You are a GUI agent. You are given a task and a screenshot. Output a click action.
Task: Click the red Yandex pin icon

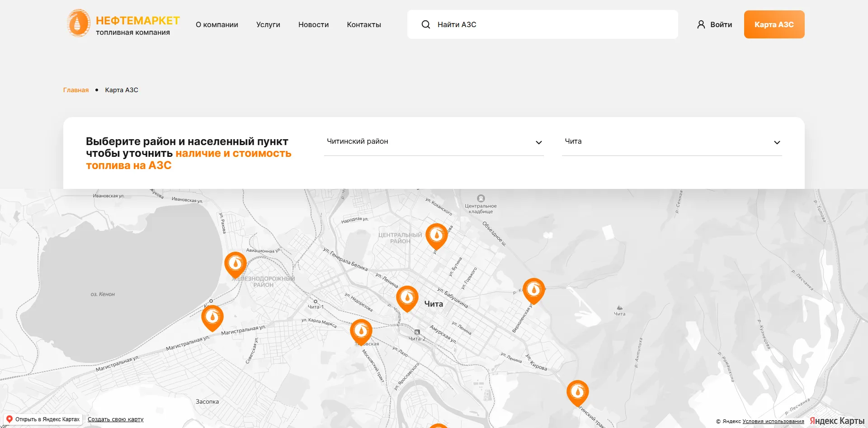(9, 419)
